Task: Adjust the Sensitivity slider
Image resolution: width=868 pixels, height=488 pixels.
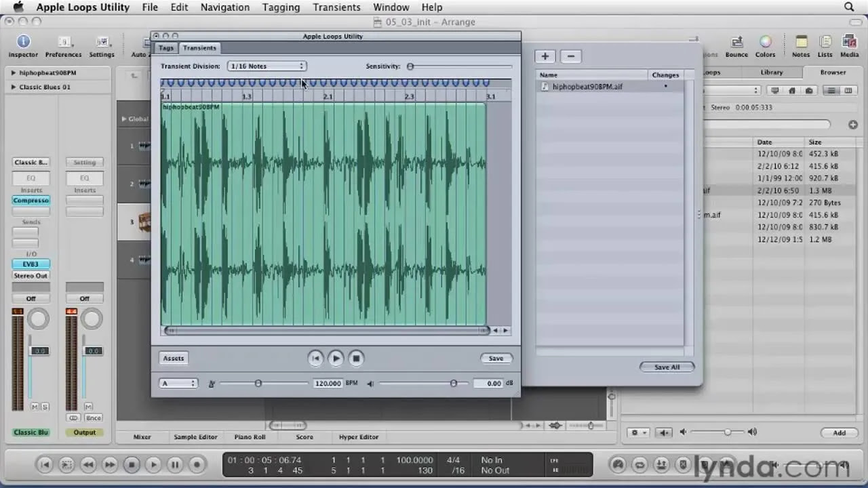Action: tap(410, 66)
